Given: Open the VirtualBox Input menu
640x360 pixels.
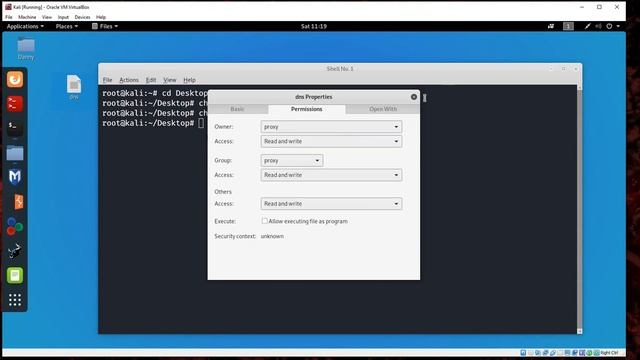Looking at the screenshot, I should click(x=63, y=17).
